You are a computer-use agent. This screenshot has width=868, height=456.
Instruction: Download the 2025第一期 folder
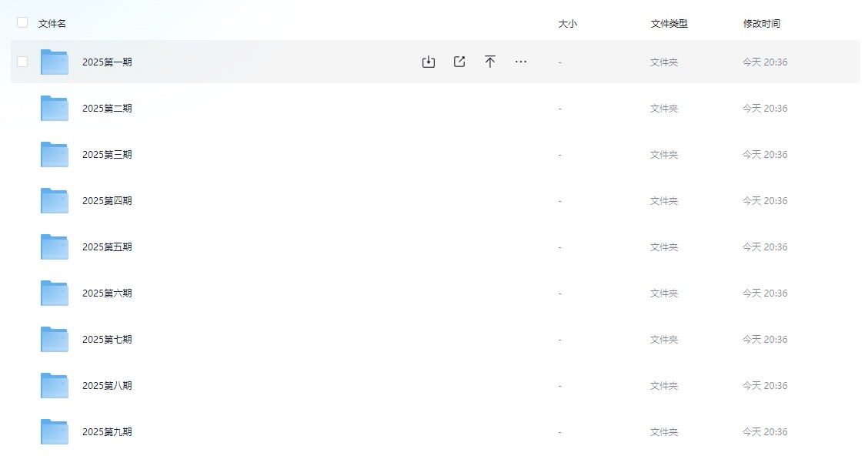[429, 62]
